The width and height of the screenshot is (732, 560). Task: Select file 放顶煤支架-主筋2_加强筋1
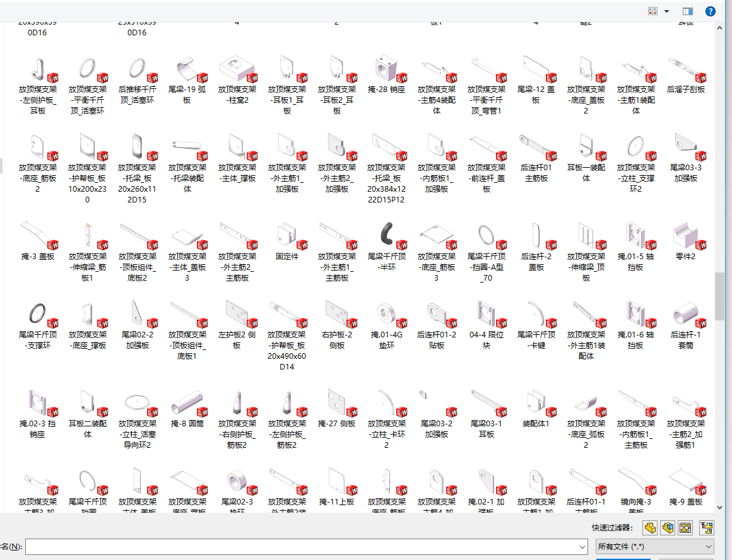coord(685,419)
